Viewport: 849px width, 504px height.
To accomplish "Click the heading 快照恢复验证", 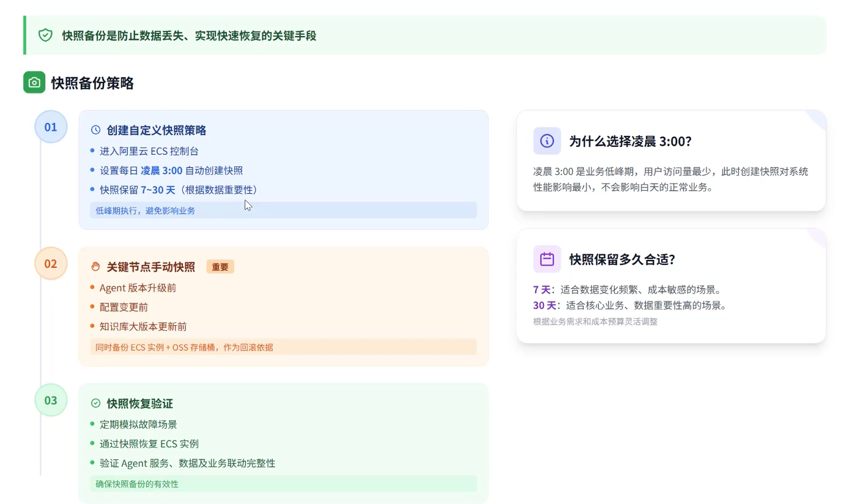I will [x=140, y=403].
